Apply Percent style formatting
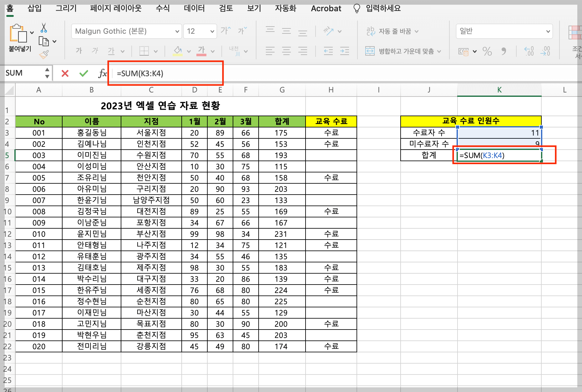The height and width of the screenshot is (392, 582). [487, 52]
